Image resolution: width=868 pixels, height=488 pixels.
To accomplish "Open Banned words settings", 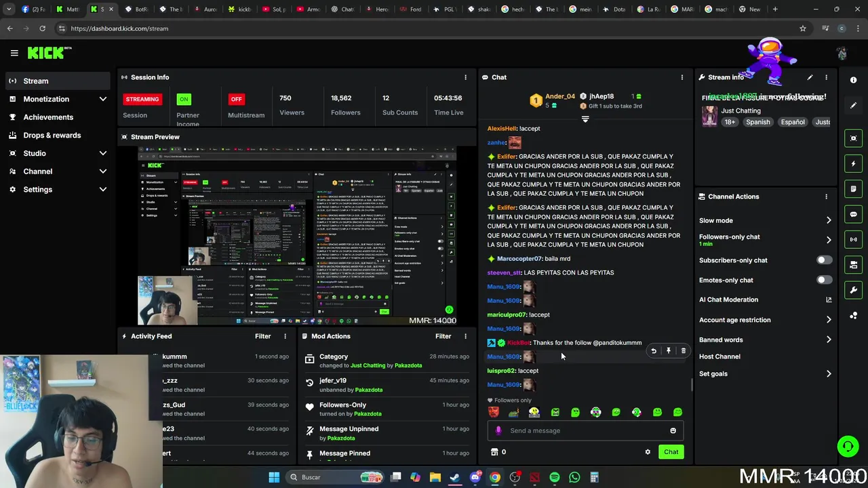I will pyautogui.click(x=766, y=340).
